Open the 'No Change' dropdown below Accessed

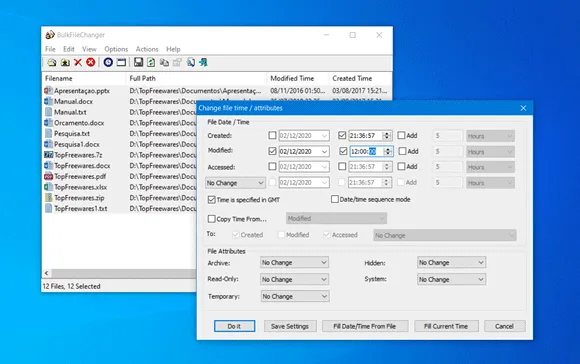pyautogui.click(x=235, y=183)
